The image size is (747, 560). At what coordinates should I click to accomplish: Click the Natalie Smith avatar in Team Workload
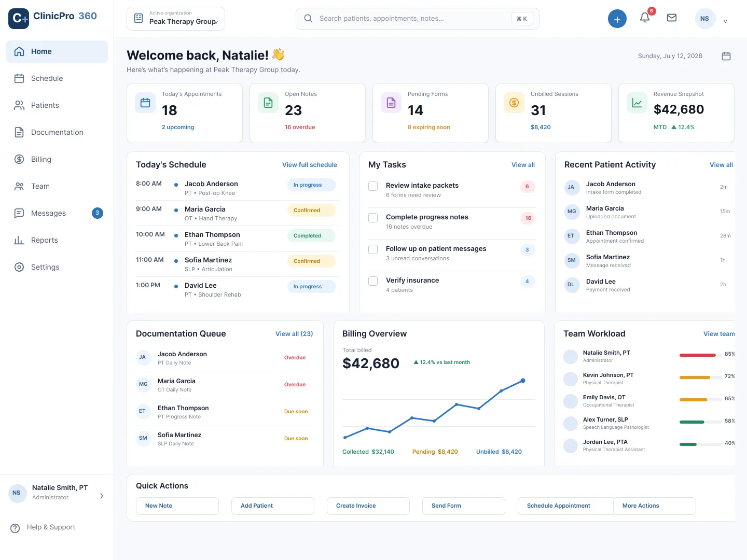tap(571, 356)
